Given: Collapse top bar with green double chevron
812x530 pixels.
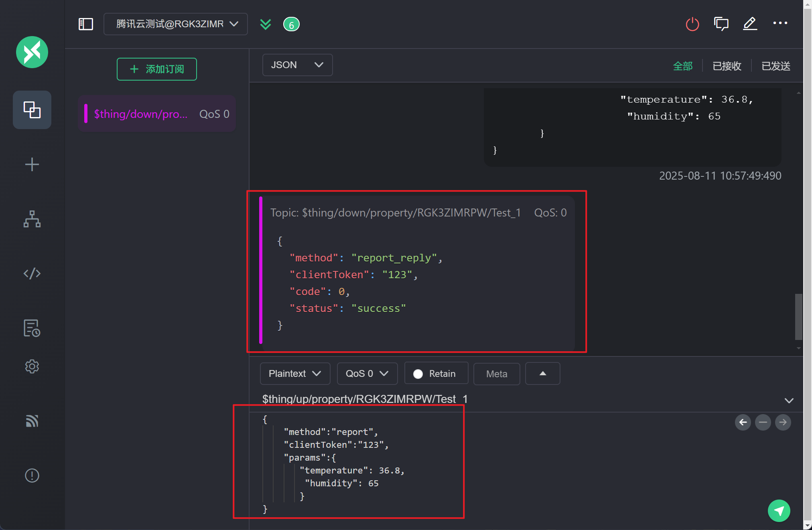Looking at the screenshot, I should (x=265, y=24).
